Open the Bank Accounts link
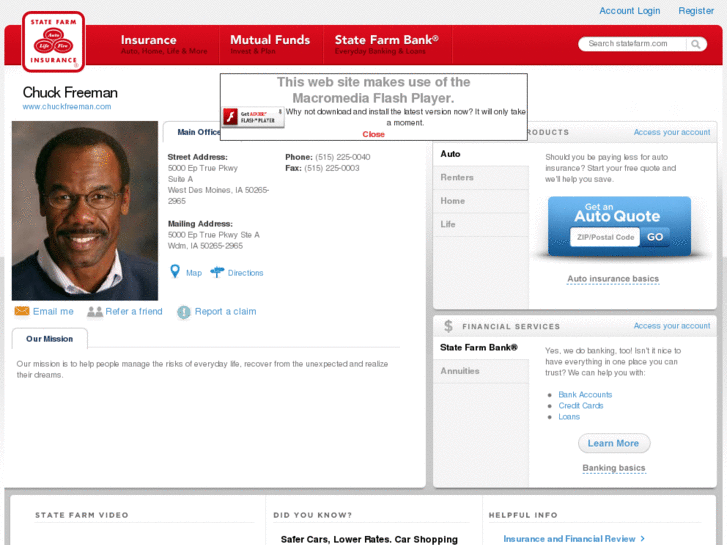The image size is (727, 545). 585,395
